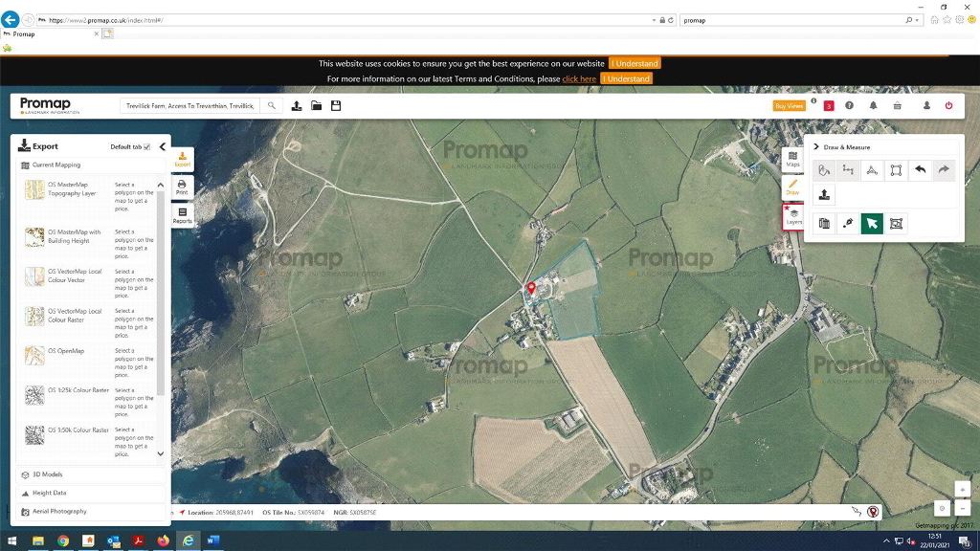
Task: Collapse the Export panel with chevron
Action: [x=163, y=146]
